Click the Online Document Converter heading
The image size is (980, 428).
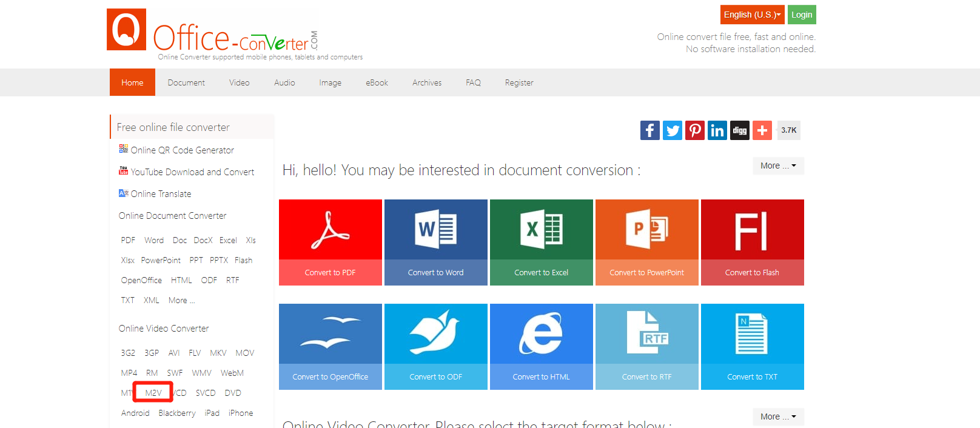coord(172,215)
